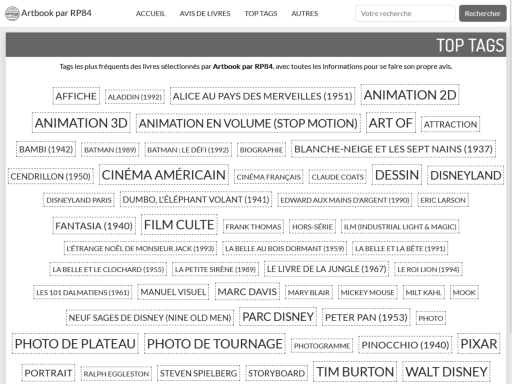Choose the Animation en volume (stop motion) tag
Viewport: 512px width, 384px height.
(248, 123)
